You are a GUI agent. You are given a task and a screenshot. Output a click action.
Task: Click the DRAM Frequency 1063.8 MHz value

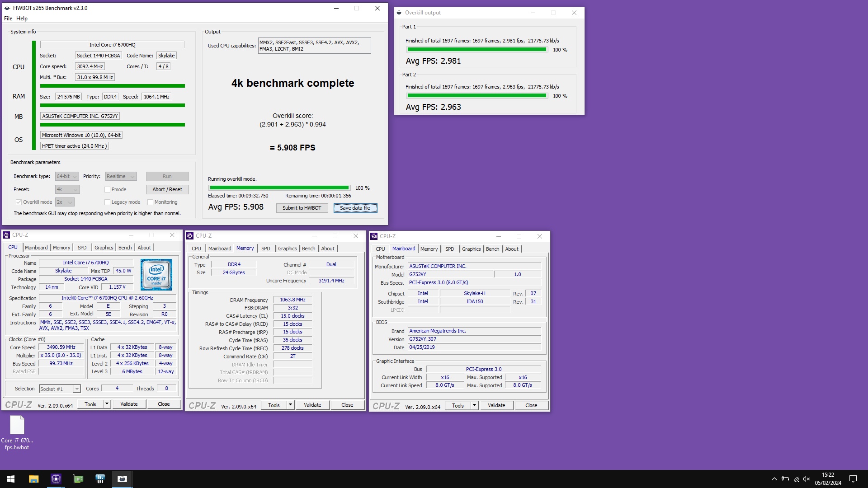(x=292, y=300)
